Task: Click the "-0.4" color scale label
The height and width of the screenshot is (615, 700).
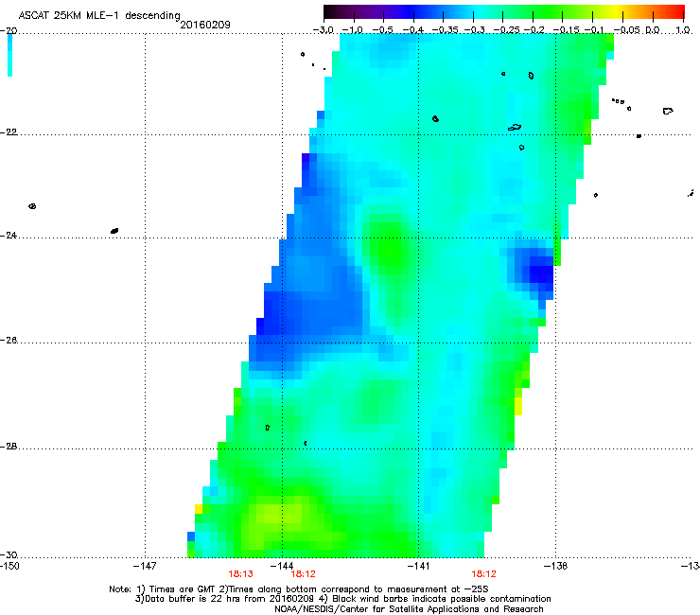Action: tap(413, 30)
